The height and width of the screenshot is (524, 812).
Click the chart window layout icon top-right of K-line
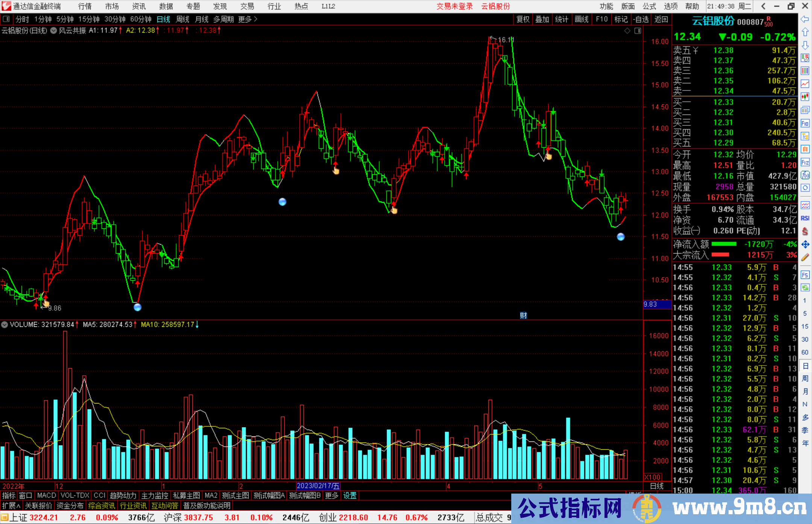tap(638, 31)
